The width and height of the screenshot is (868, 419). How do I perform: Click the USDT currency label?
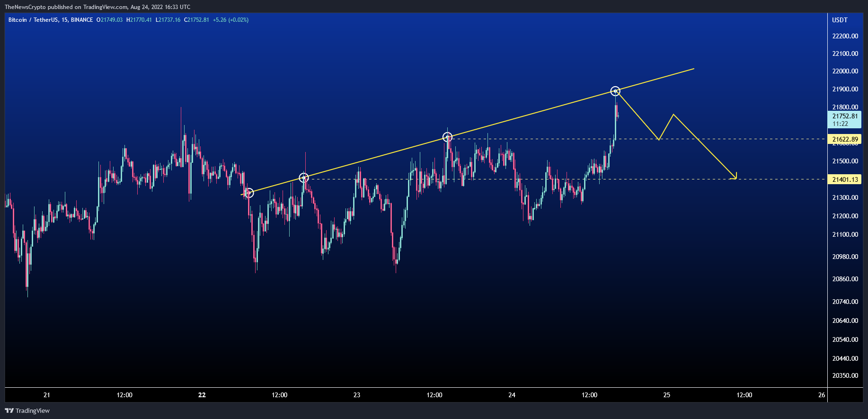(840, 20)
